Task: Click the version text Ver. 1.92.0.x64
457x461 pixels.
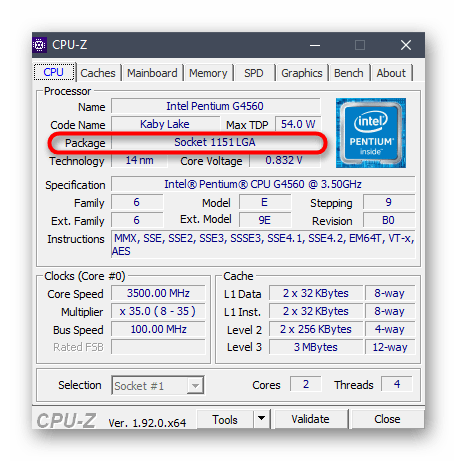Action: 147,423
